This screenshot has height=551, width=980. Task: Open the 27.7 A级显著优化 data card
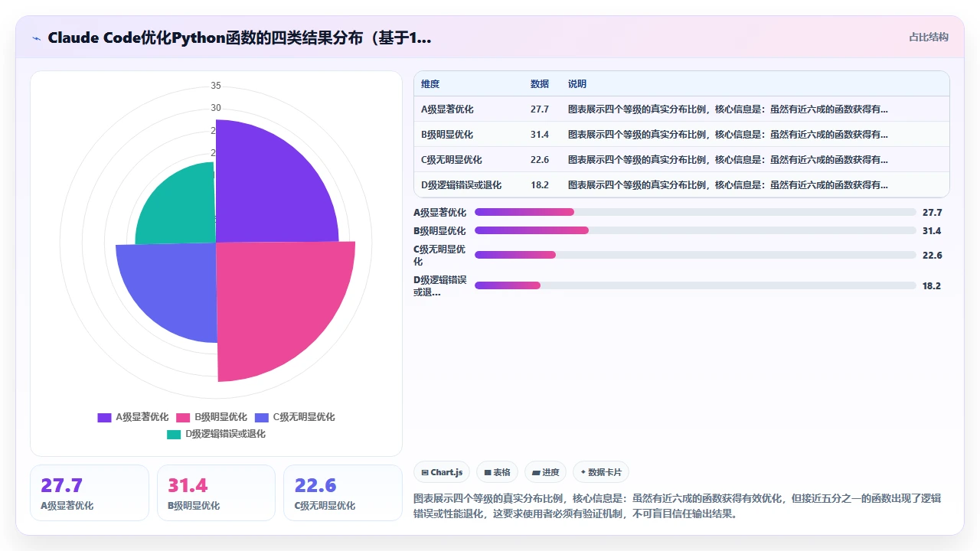[x=90, y=493]
